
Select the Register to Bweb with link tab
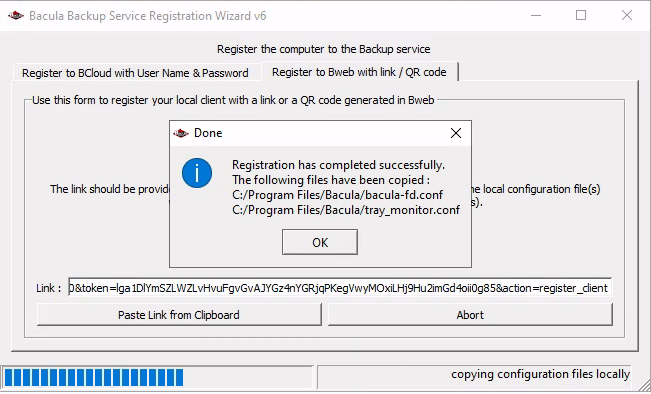pos(360,72)
